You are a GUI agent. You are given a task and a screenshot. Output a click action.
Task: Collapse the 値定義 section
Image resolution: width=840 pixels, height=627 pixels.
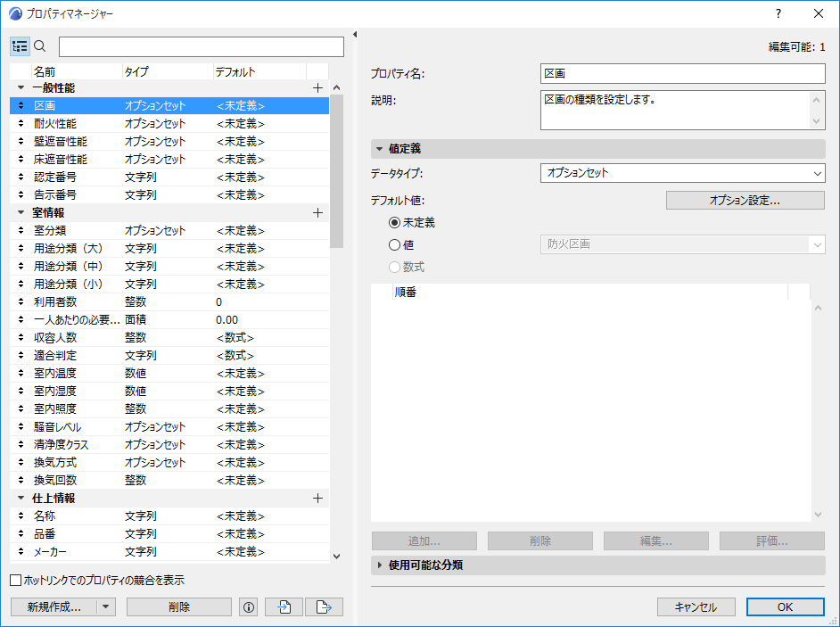pyautogui.click(x=379, y=149)
